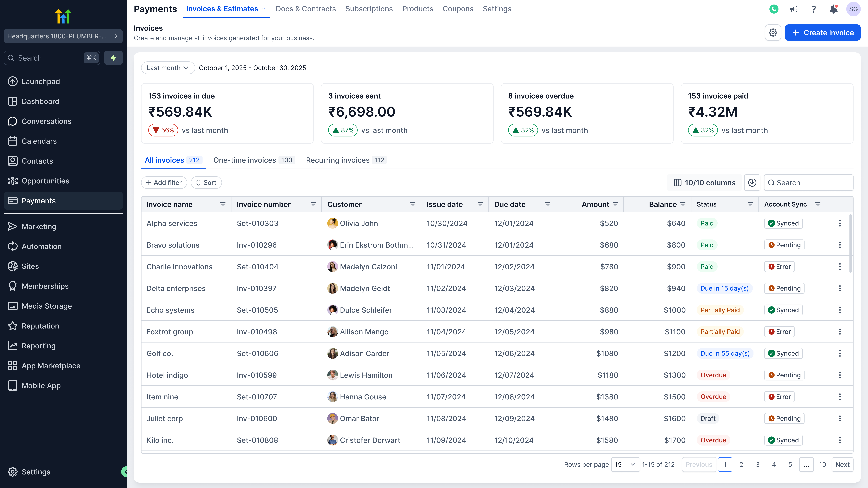Viewport: 868px width, 488px height.
Task: Click the pagination ellipsis button
Action: (806, 464)
